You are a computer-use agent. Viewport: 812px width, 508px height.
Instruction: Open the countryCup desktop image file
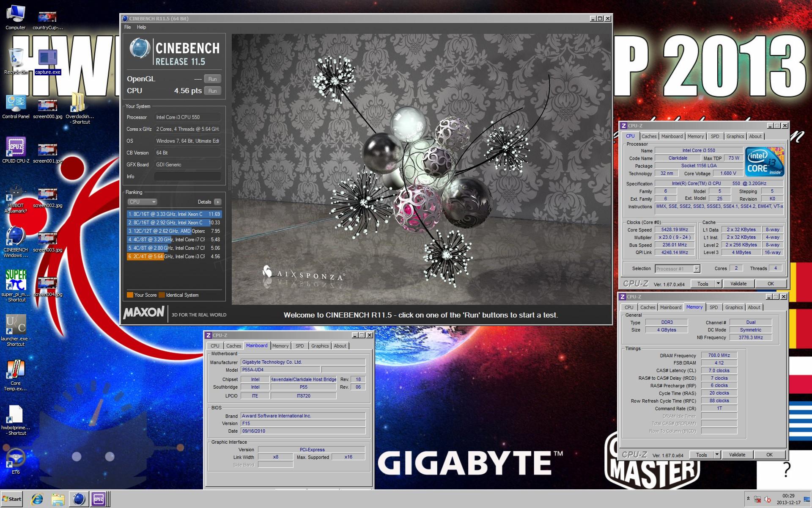[x=47, y=19]
